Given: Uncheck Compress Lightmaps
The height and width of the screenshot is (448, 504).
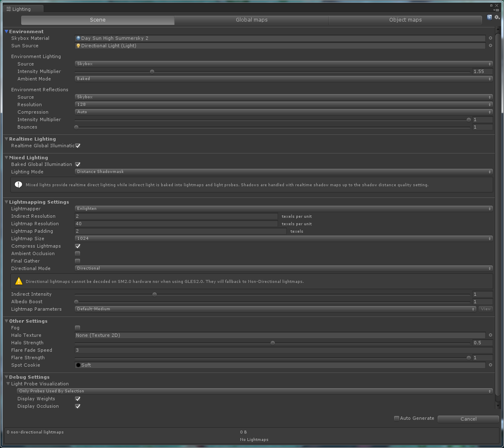Looking at the screenshot, I should point(78,246).
